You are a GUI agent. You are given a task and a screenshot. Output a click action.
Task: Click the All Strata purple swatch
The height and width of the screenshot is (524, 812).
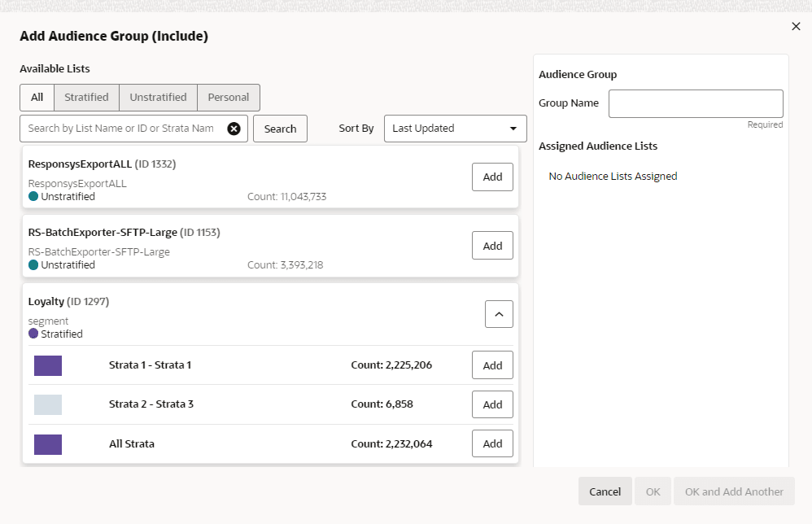(48, 444)
